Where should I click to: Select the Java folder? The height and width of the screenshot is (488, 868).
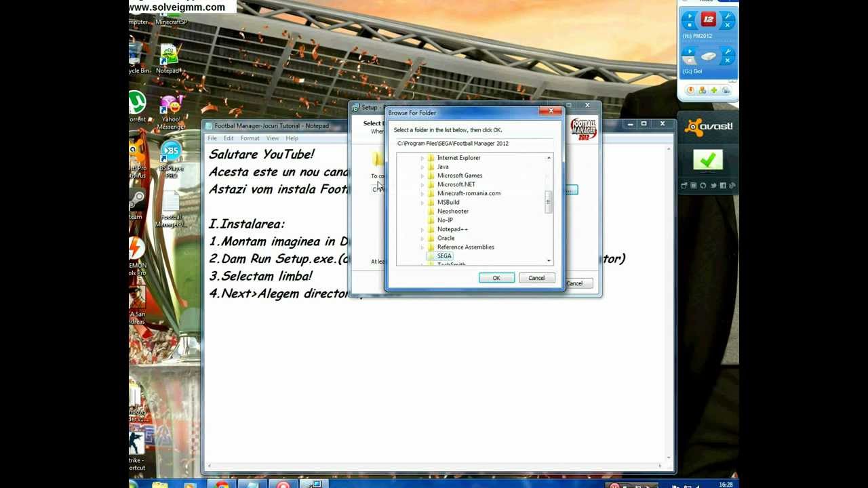pos(443,167)
